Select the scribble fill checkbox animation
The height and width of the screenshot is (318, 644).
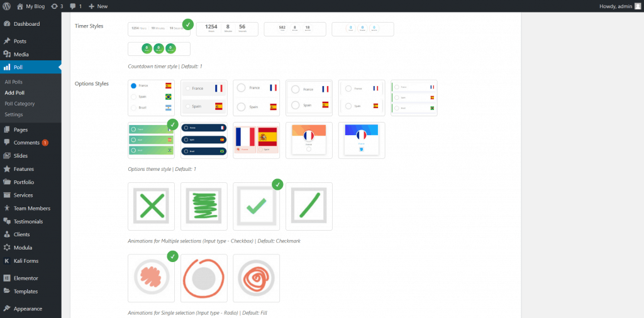pyautogui.click(x=204, y=206)
